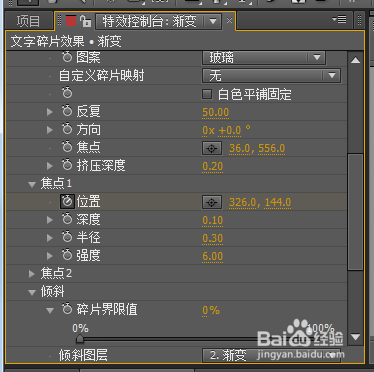Toggle stopwatch for 强度 property

(67, 255)
